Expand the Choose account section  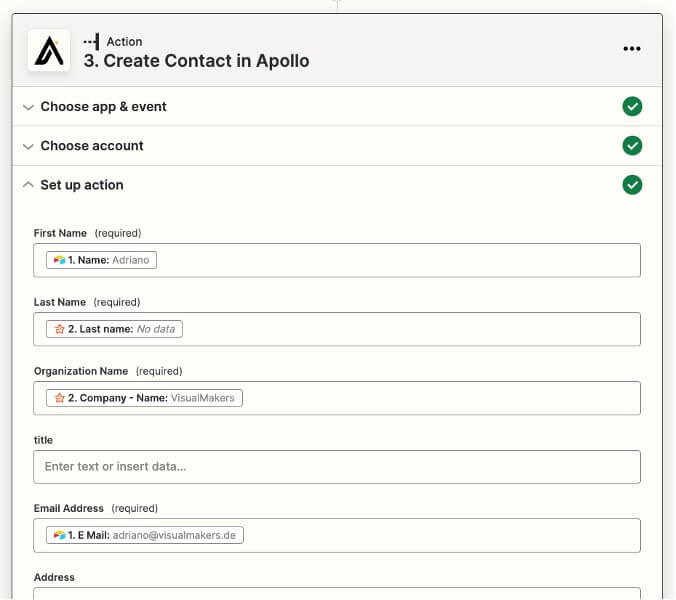pos(28,146)
